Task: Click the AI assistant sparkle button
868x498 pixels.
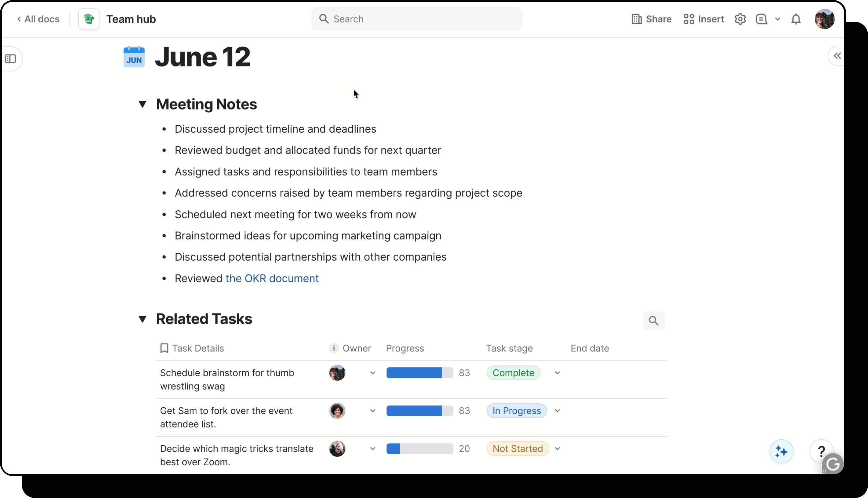Action: click(781, 451)
